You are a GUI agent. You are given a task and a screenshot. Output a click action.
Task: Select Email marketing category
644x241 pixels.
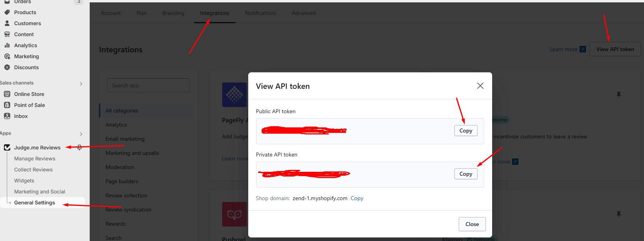tap(125, 139)
